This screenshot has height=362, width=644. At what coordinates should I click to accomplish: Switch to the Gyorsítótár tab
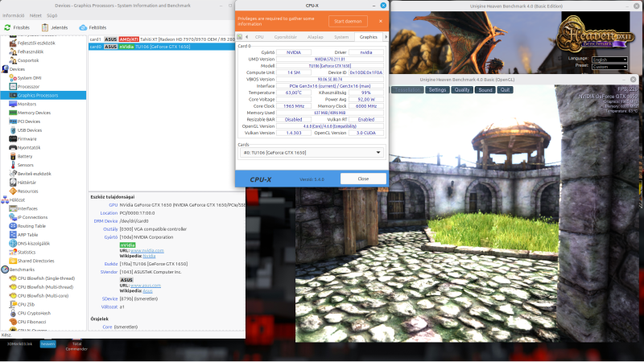pyautogui.click(x=286, y=37)
